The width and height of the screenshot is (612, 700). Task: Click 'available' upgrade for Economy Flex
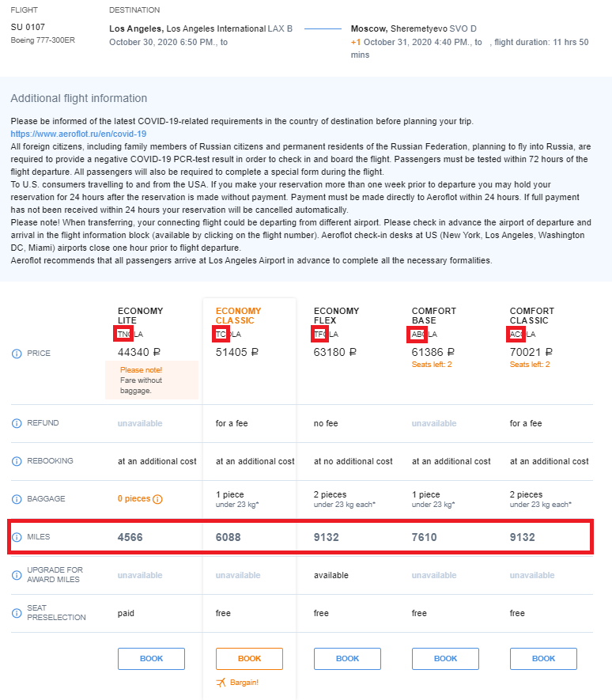pyautogui.click(x=331, y=575)
